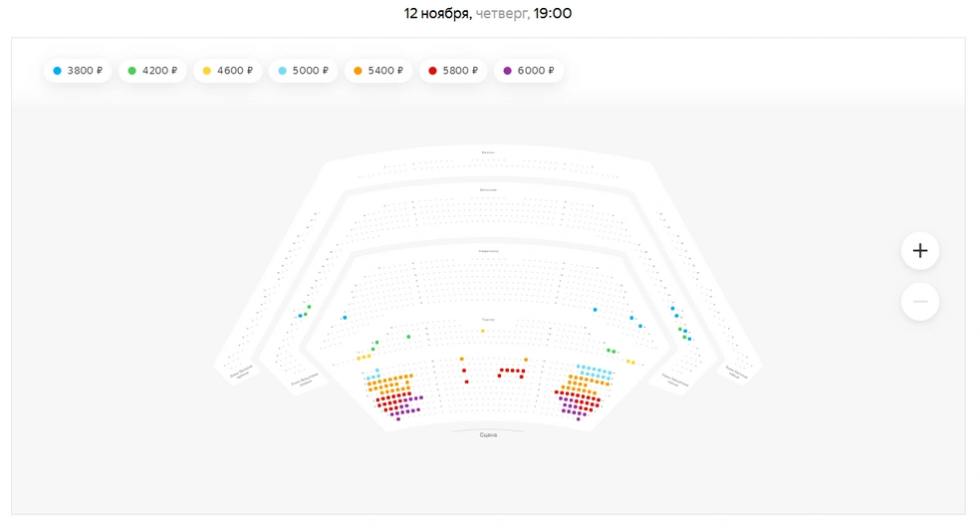Choose the 6000 ₽ purple price filter
This screenshot has height=529, width=980.
[x=529, y=71]
